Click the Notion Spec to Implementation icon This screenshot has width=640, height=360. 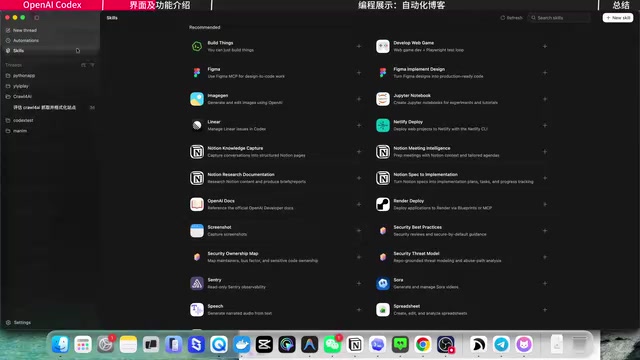click(383, 178)
